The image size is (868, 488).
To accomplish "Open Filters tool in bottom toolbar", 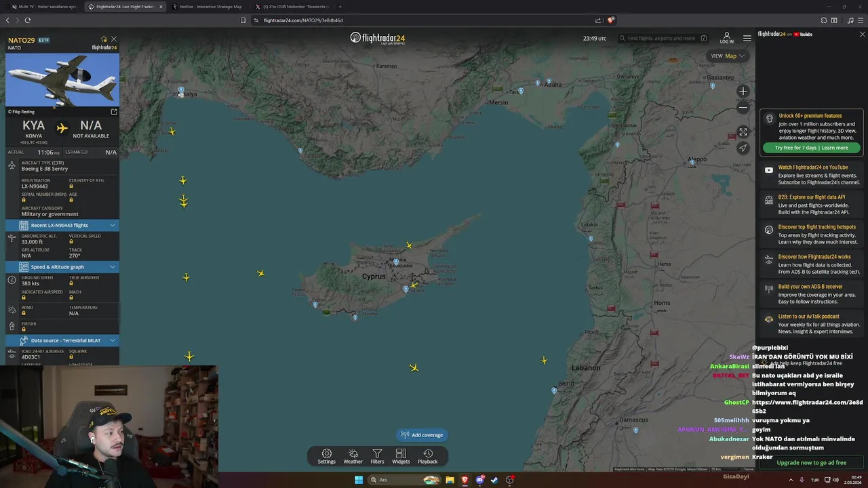I will click(x=377, y=457).
